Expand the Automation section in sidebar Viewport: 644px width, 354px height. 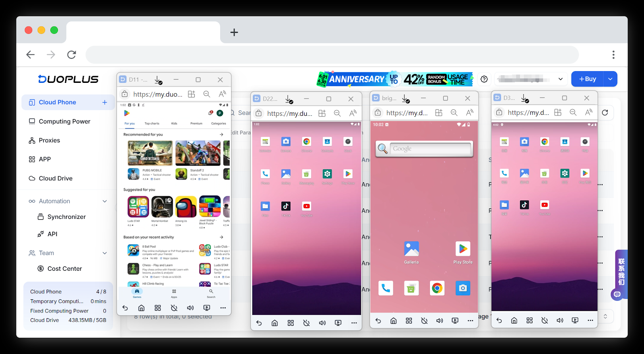[105, 201]
